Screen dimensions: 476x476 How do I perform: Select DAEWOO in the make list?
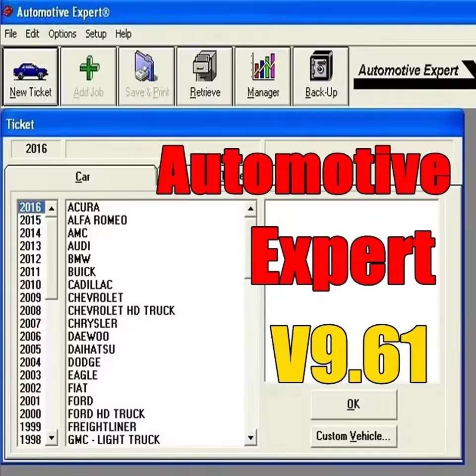point(88,336)
